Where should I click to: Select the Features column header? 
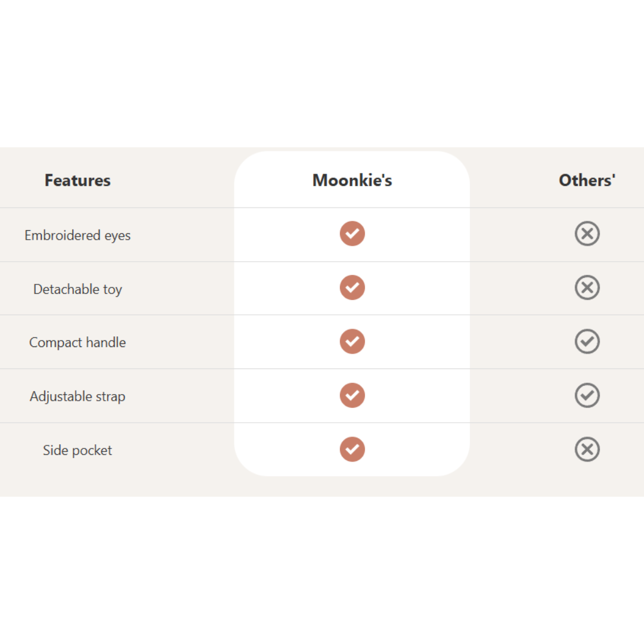pyautogui.click(x=78, y=180)
